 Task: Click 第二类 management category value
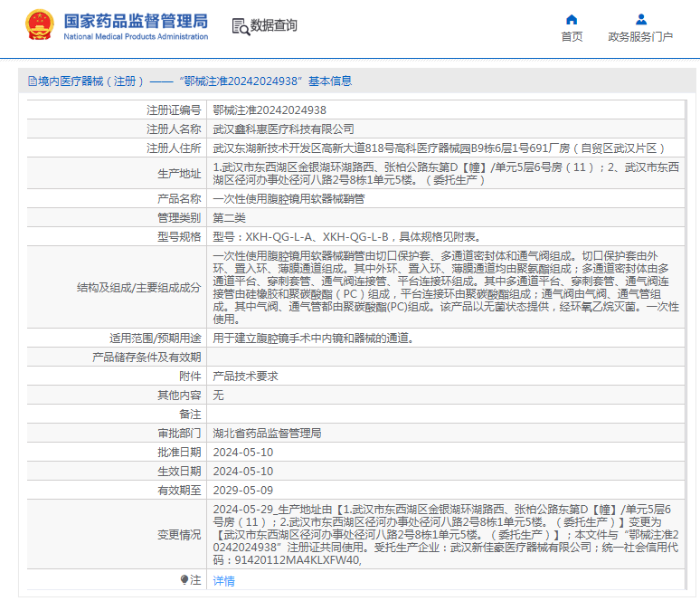pyautogui.click(x=229, y=217)
